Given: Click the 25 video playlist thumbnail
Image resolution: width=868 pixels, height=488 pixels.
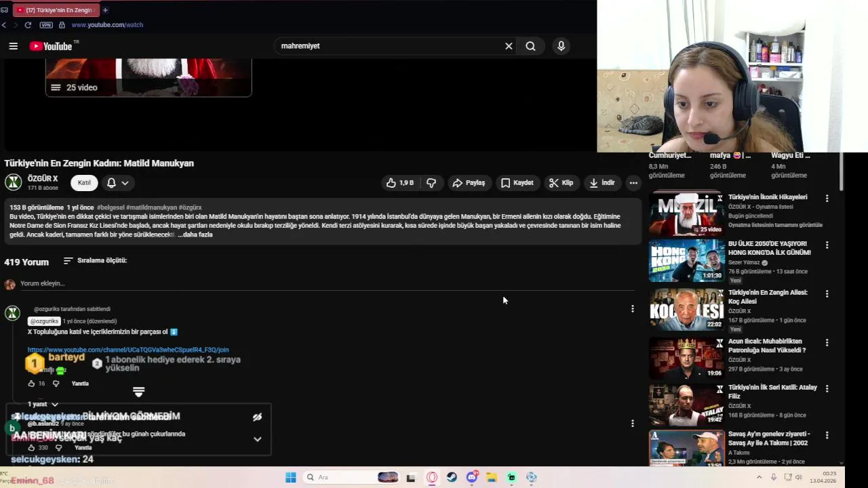Looking at the screenshot, I should (149, 77).
